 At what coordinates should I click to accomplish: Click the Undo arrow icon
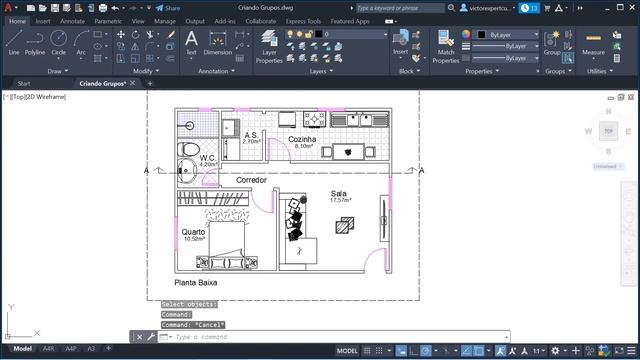click(x=115, y=8)
